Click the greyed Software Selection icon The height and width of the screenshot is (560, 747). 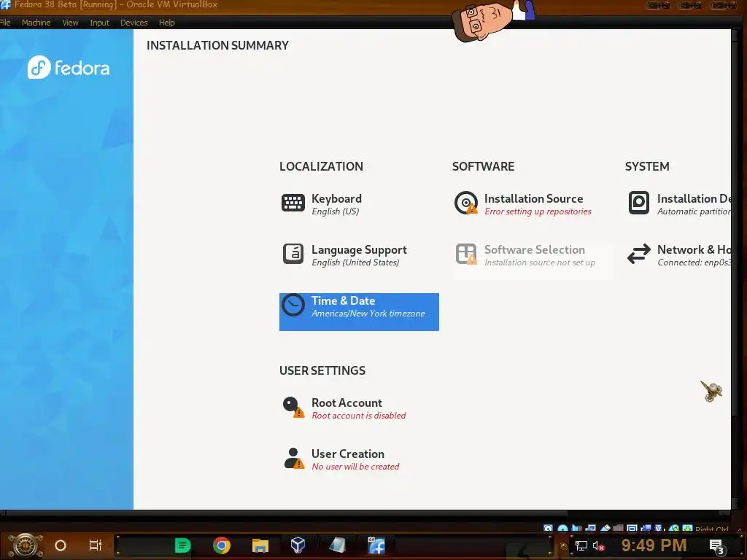(466, 254)
